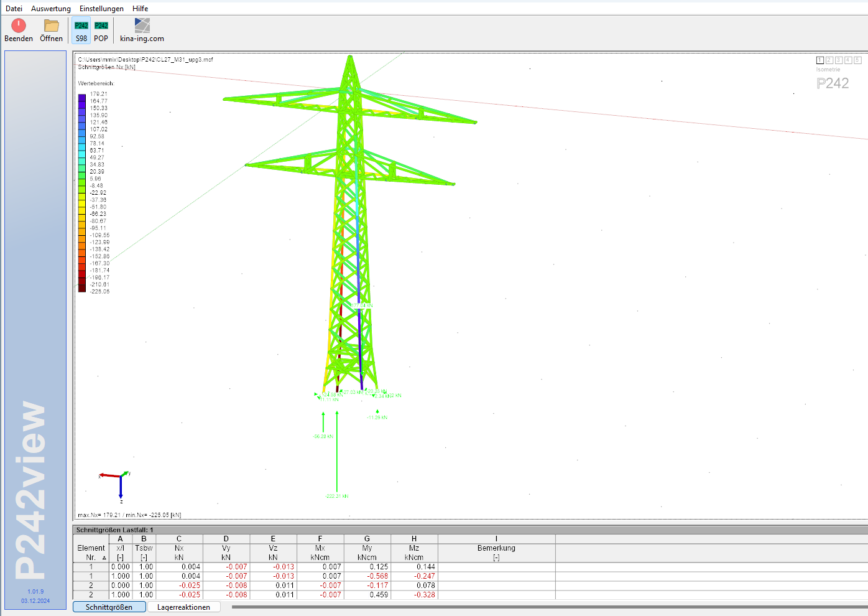Click the purple 179.21 legend color swatch

[x=82, y=97]
